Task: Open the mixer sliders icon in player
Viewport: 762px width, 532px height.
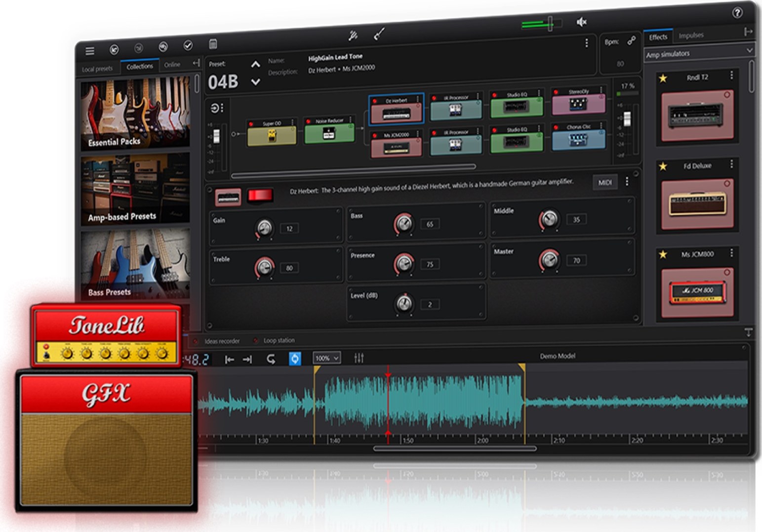Action: click(x=359, y=358)
